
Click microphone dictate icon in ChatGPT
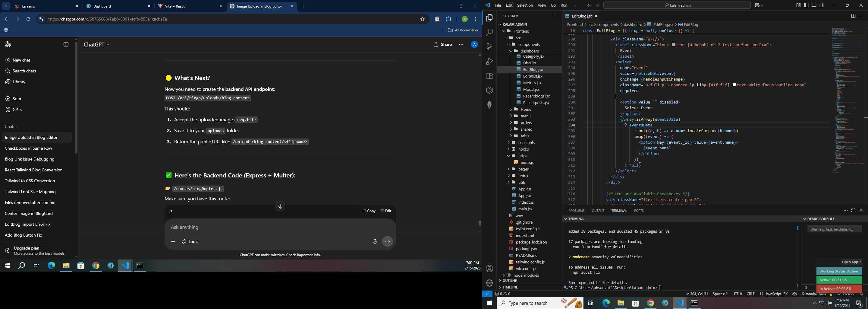375,241
